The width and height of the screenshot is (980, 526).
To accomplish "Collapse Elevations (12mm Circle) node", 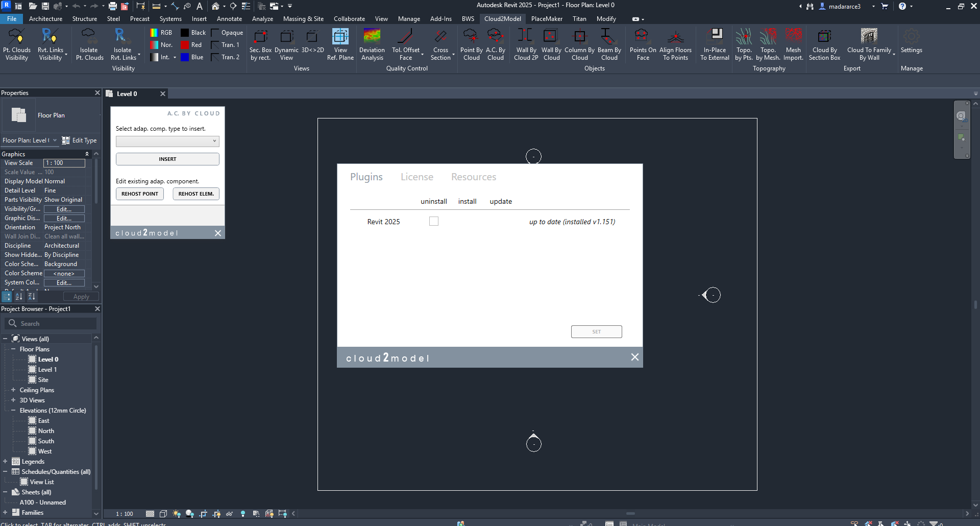I will (x=13, y=411).
